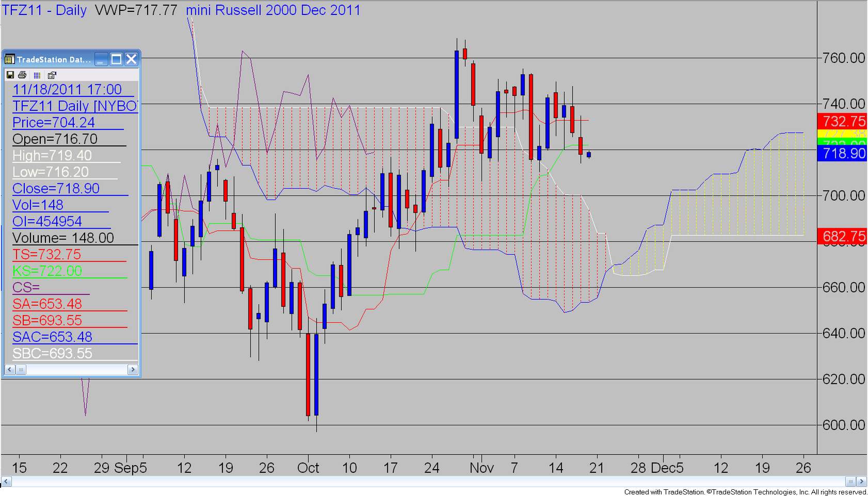Click the 620.00 price axis label

tap(844, 379)
